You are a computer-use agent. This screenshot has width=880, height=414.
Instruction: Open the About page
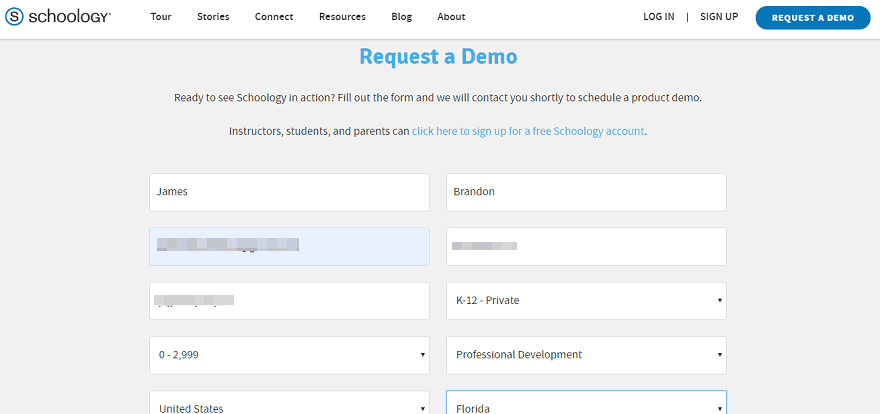451,17
